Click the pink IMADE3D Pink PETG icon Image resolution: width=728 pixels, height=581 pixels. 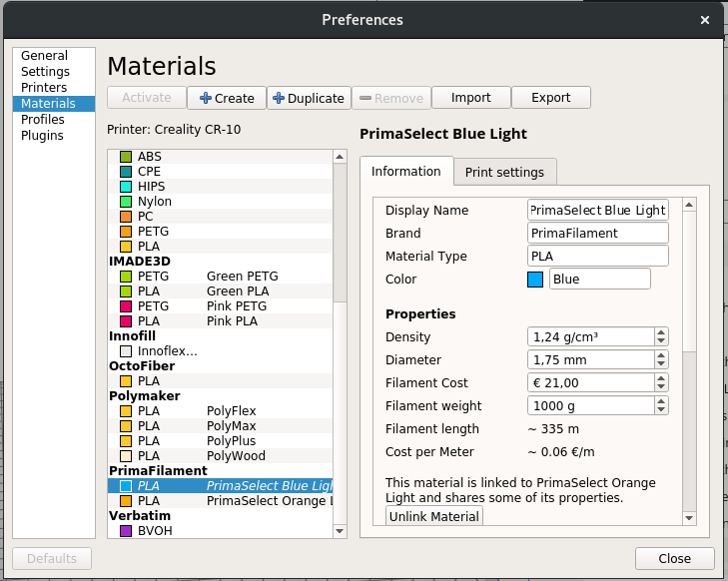pos(126,306)
